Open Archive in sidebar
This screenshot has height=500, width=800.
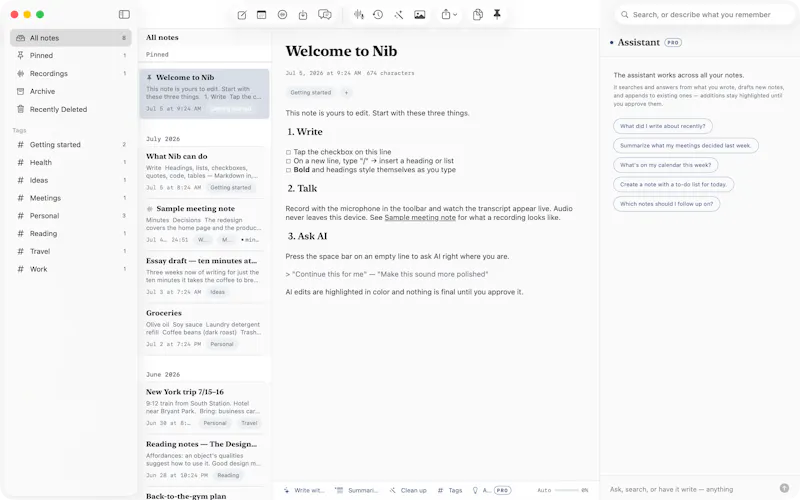coord(70,91)
